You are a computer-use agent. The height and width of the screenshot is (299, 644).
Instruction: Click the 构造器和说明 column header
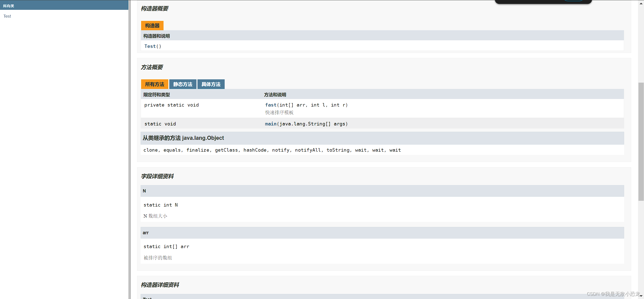[x=156, y=36]
